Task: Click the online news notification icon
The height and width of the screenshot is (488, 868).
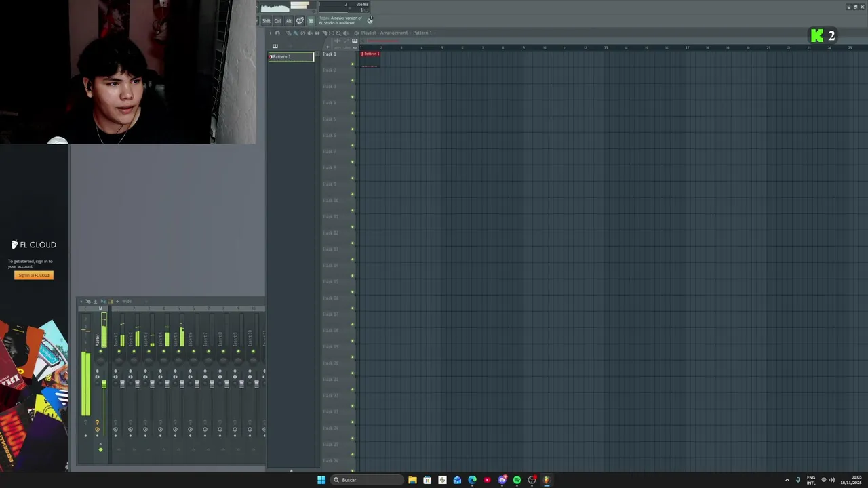Action: pyautogui.click(x=370, y=20)
